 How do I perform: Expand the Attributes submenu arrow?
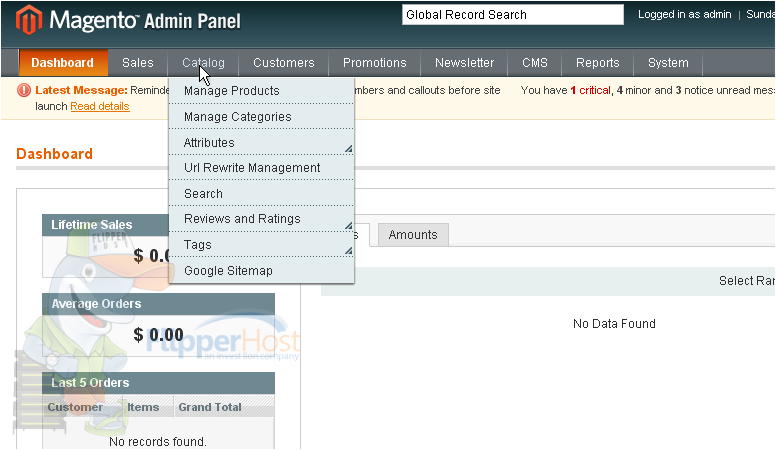348,149
